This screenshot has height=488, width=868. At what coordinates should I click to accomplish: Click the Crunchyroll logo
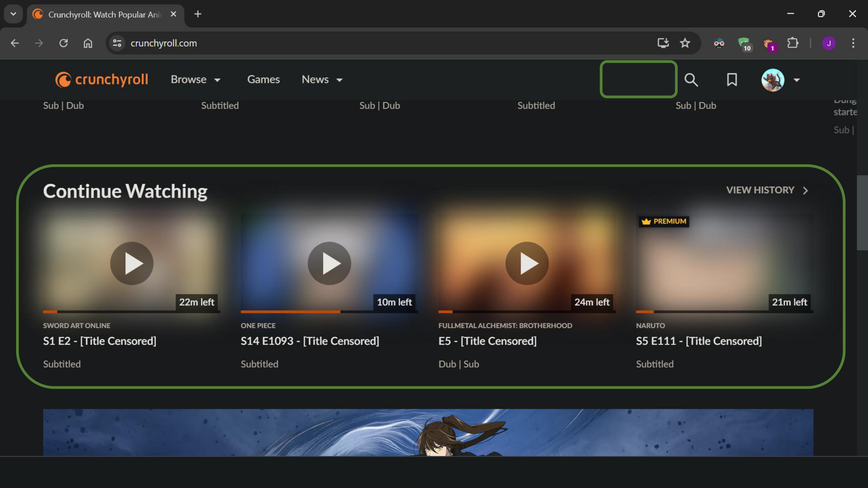[x=101, y=79]
